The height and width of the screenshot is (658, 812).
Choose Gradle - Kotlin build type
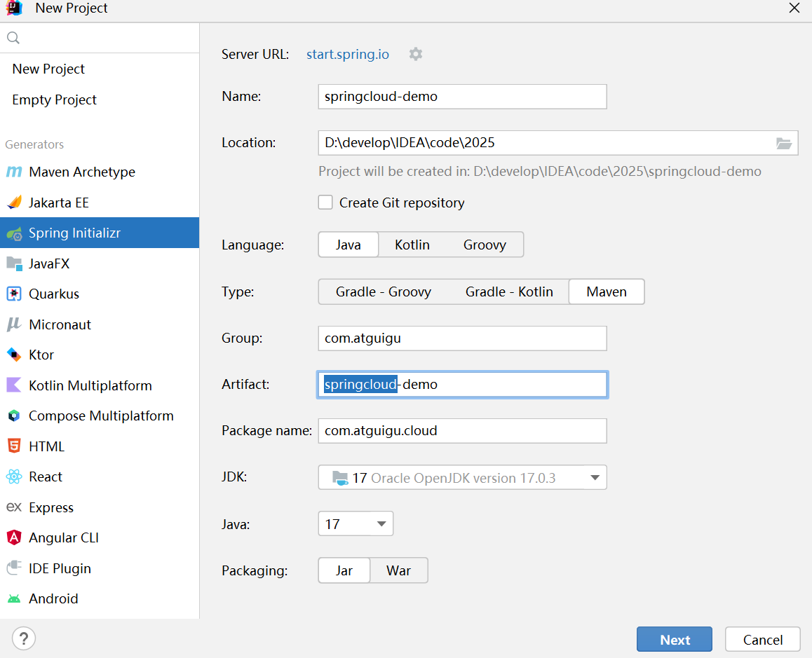(509, 292)
